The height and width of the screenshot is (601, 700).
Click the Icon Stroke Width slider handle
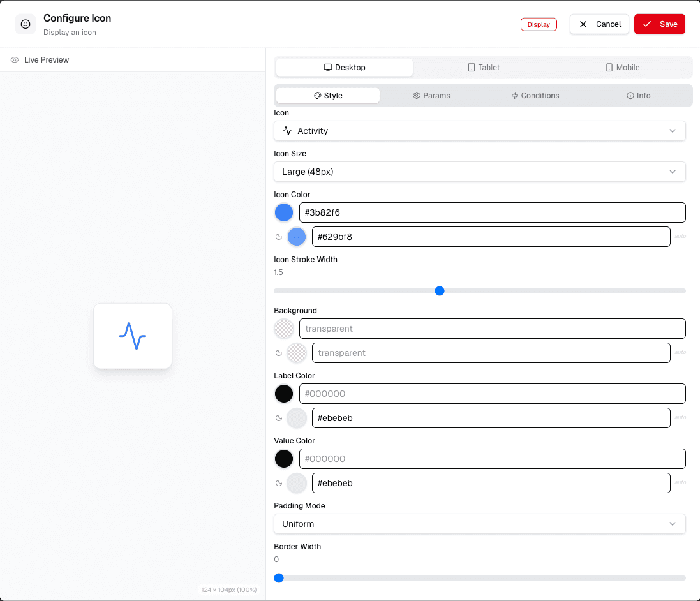point(440,291)
